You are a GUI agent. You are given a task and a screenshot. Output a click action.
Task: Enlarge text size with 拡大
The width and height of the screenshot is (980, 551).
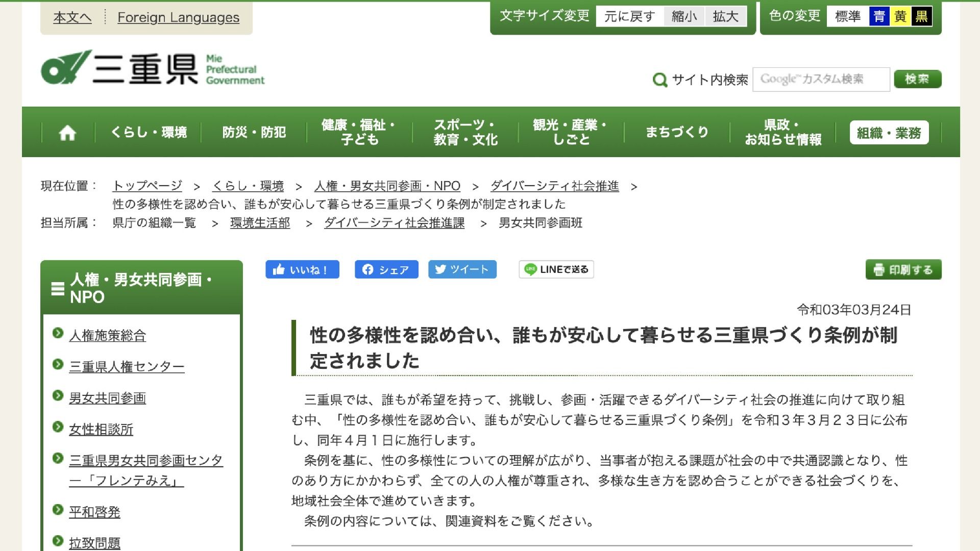pos(725,16)
